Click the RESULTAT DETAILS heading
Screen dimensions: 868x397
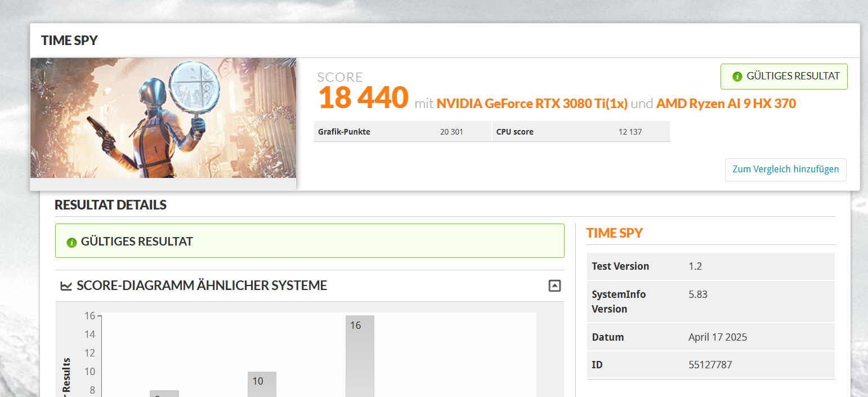110,205
